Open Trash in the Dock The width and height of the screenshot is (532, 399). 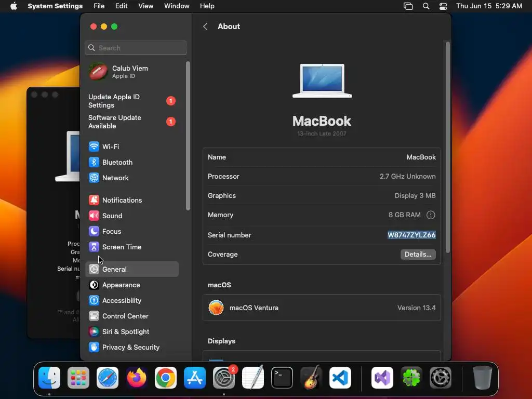[x=482, y=378]
